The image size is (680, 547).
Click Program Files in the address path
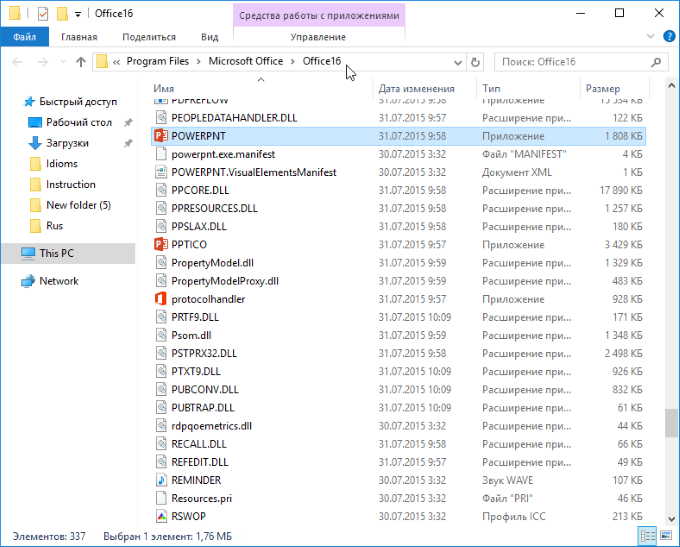pyautogui.click(x=157, y=61)
